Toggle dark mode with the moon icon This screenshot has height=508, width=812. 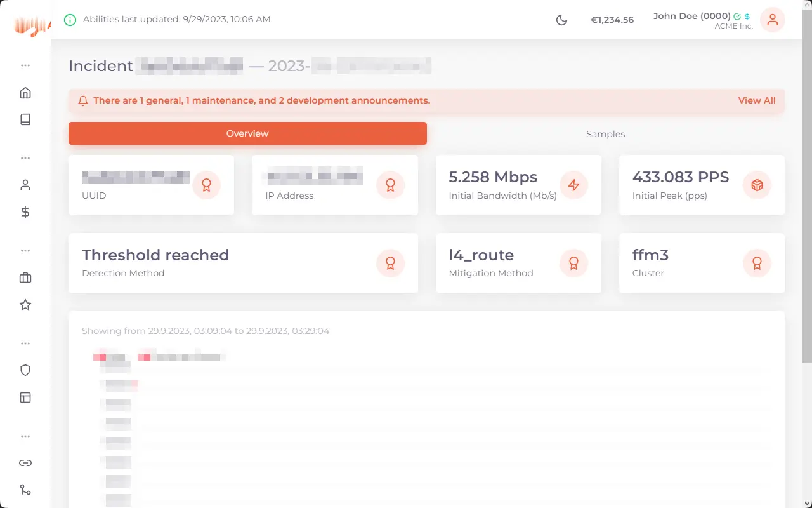point(561,20)
